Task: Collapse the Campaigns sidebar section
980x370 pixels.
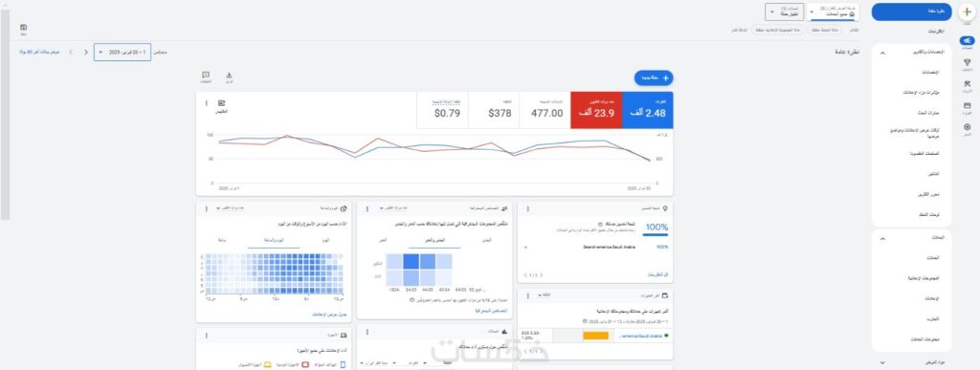Action: click(x=882, y=238)
